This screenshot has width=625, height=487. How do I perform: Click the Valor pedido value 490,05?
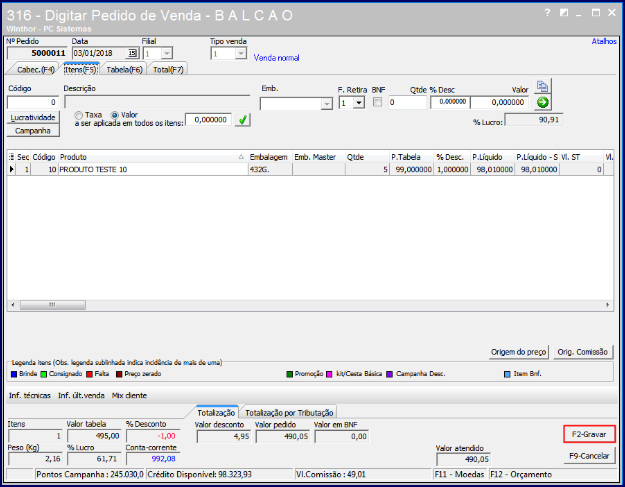tap(283, 436)
